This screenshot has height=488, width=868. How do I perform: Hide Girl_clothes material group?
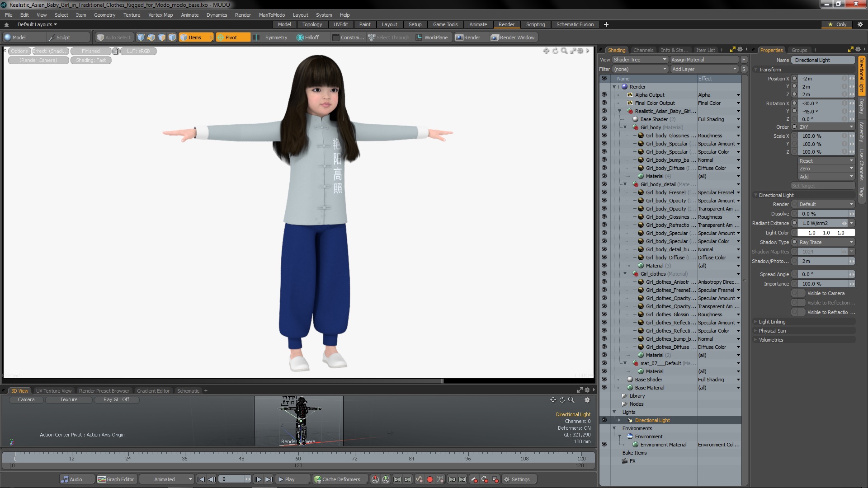pyautogui.click(x=604, y=274)
